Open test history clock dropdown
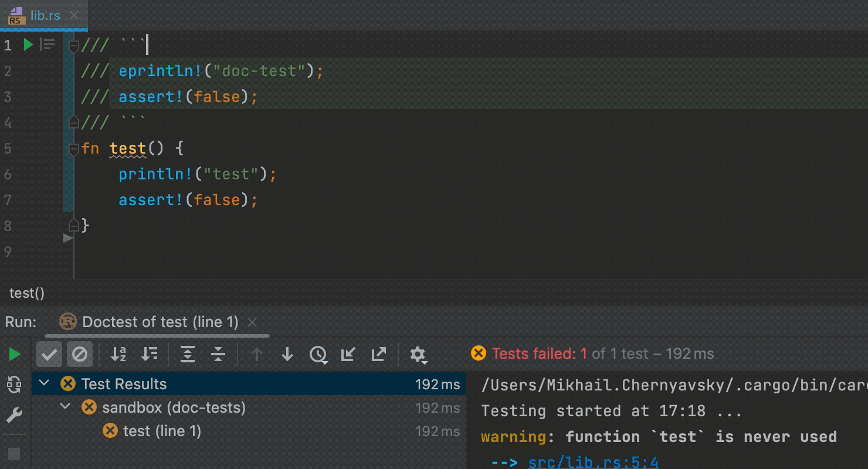The height and width of the screenshot is (469, 868). (318, 354)
